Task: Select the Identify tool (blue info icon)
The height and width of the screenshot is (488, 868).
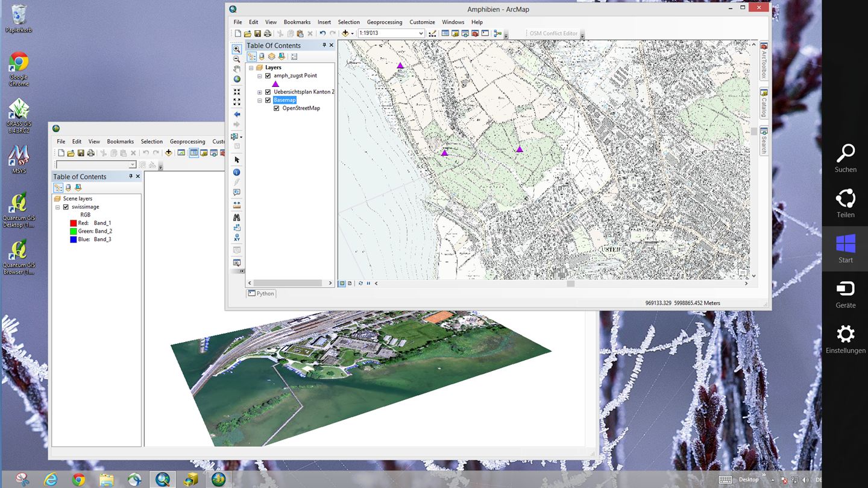Action: pyautogui.click(x=237, y=173)
